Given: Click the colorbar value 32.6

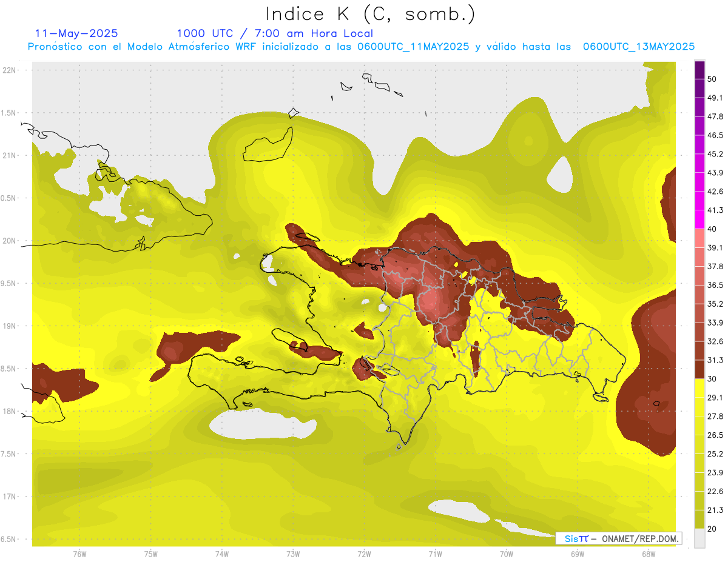Looking at the screenshot, I should [x=715, y=341].
